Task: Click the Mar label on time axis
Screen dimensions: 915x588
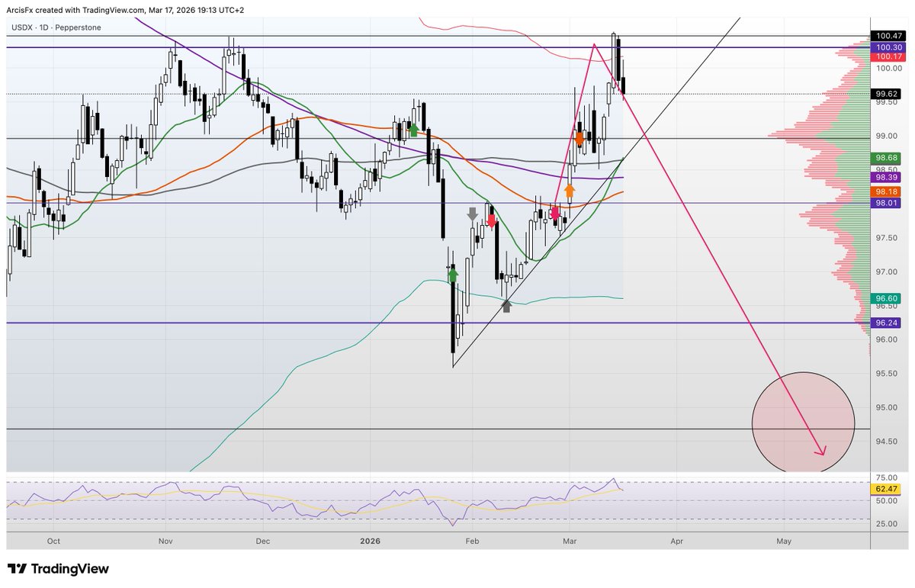Action: click(x=570, y=541)
